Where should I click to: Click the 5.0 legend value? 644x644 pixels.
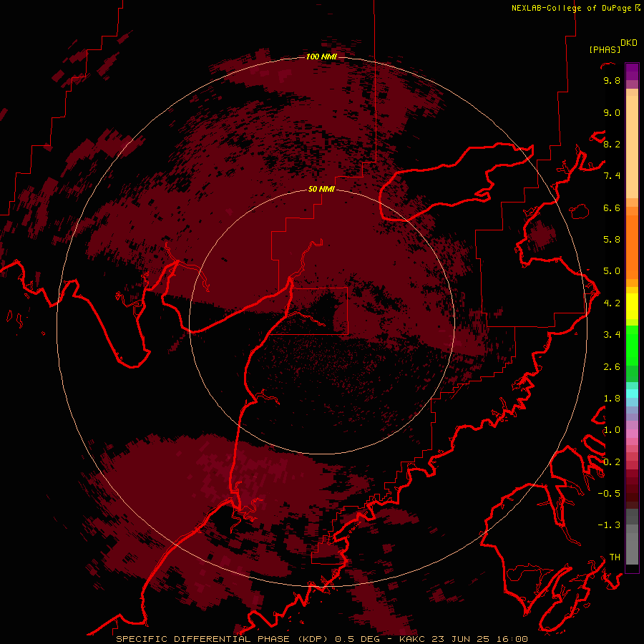pos(612,271)
